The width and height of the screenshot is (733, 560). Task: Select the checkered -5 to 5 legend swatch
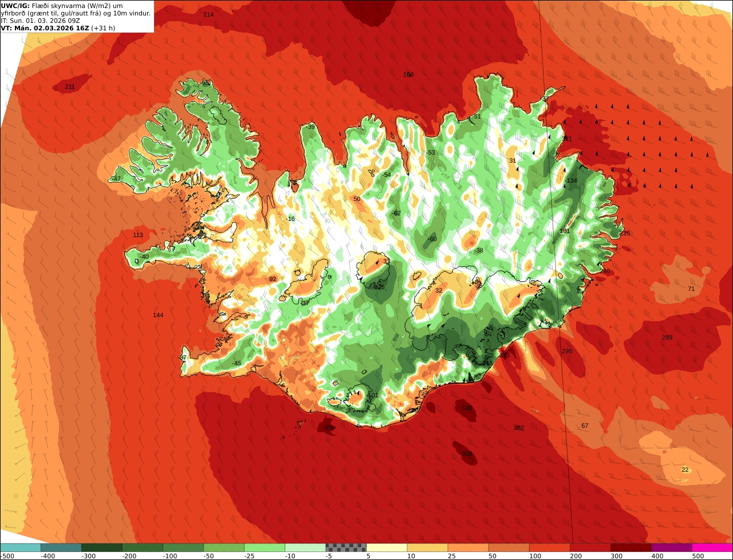(346, 547)
